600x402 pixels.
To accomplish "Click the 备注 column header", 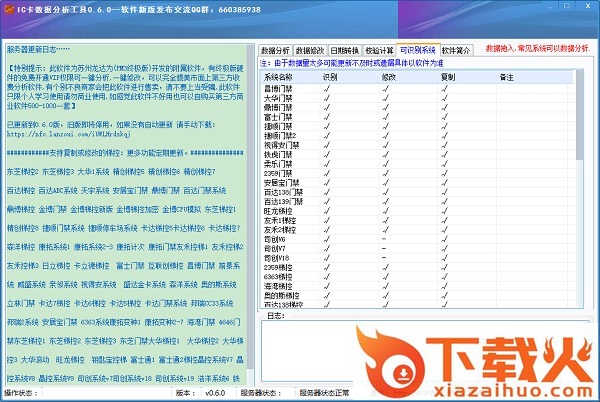I will point(535,77).
